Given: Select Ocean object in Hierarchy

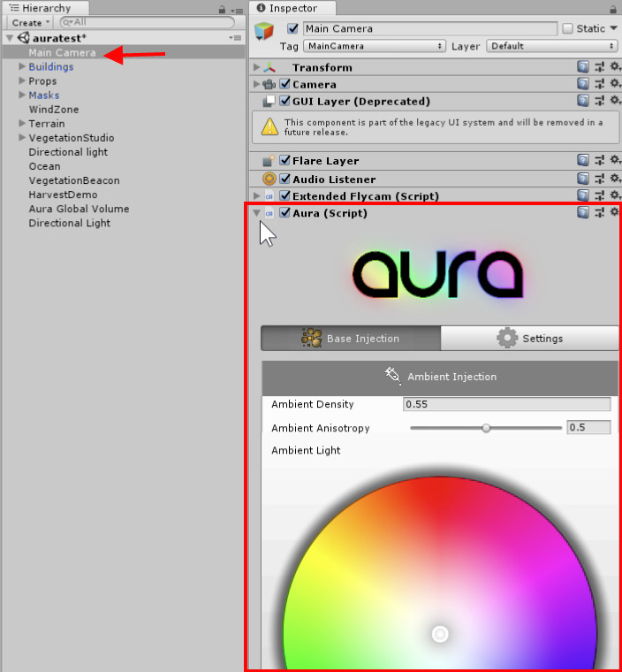Looking at the screenshot, I should (x=44, y=166).
